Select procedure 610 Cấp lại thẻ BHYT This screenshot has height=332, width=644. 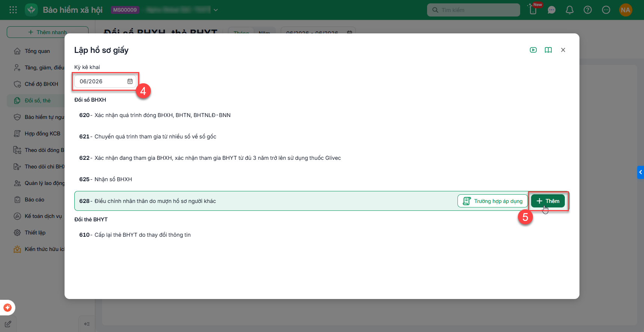(322, 235)
